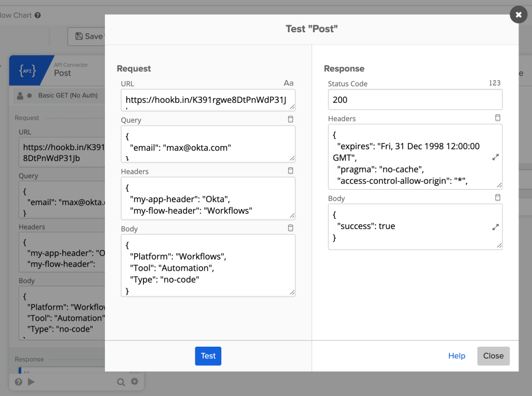
Task: Click the object type icon beside request Body
Action: point(290,228)
